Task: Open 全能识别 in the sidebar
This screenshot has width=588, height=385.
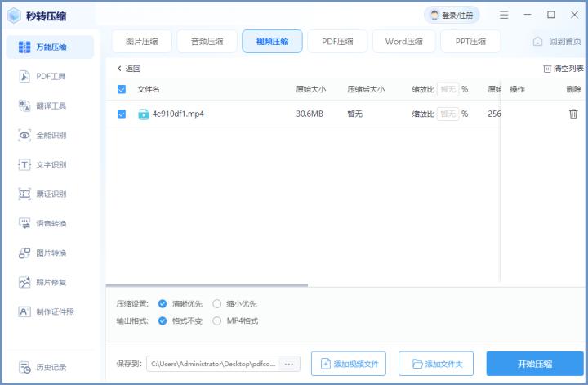Action: pos(50,135)
